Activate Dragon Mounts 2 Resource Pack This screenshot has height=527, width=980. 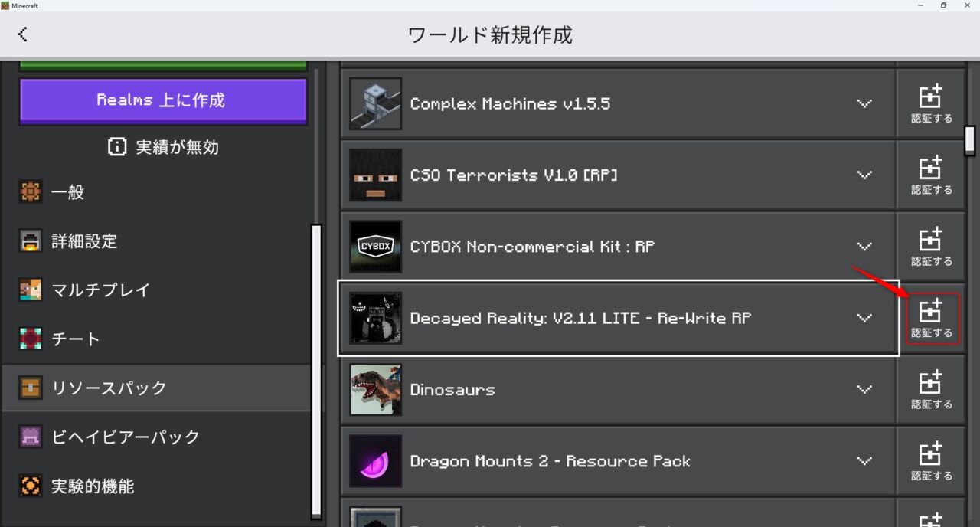click(x=931, y=461)
